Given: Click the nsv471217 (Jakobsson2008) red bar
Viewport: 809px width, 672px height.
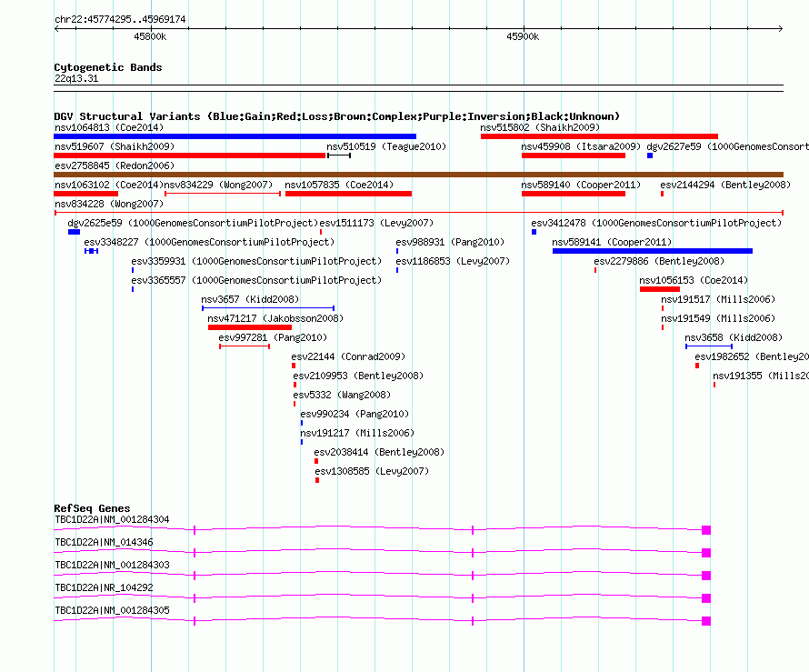Looking at the screenshot, I should (250, 327).
